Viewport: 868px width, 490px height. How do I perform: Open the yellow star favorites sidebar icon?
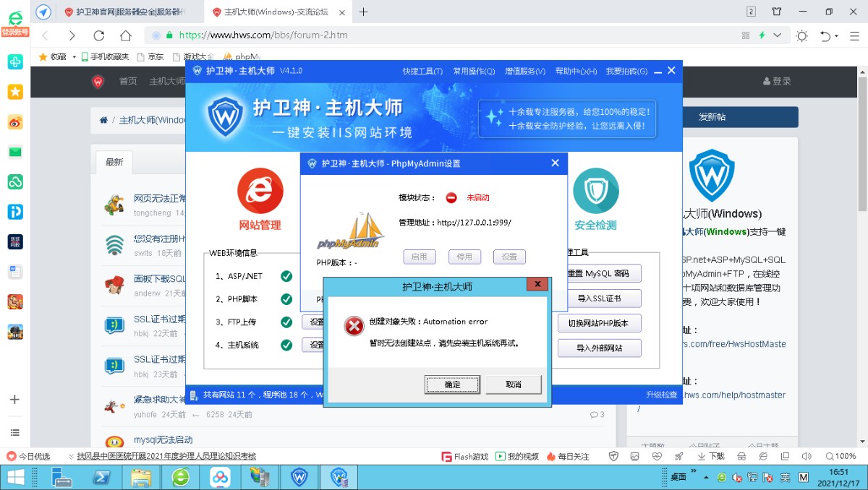pos(15,92)
